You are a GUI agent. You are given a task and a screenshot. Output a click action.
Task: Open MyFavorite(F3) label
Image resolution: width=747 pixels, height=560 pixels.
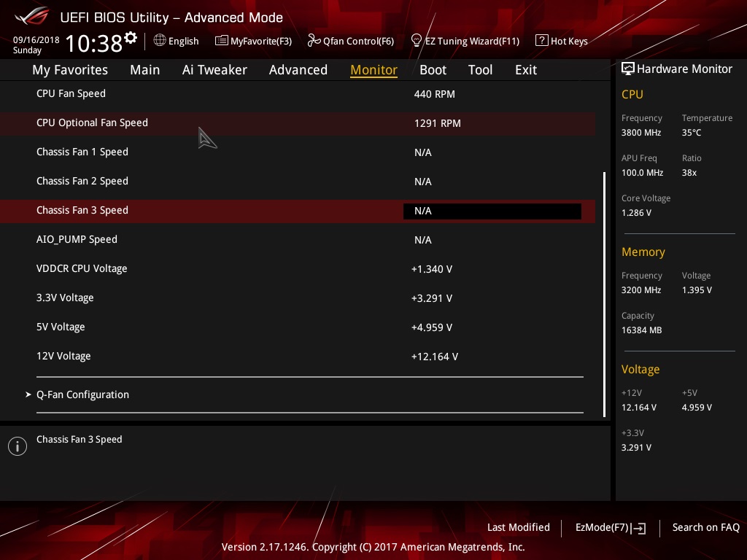click(x=261, y=41)
